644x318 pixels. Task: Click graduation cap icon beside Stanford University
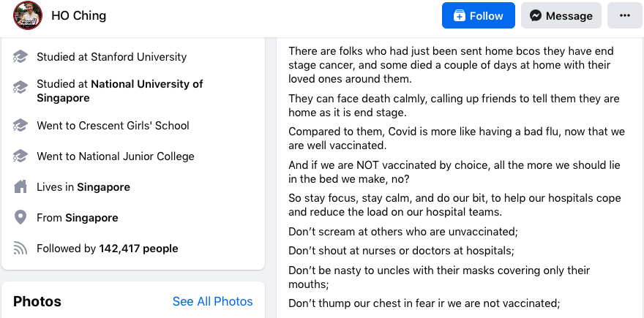(20, 56)
